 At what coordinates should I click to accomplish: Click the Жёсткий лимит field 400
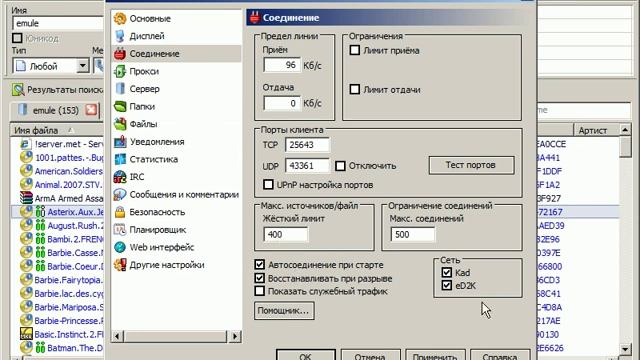(x=285, y=234)
